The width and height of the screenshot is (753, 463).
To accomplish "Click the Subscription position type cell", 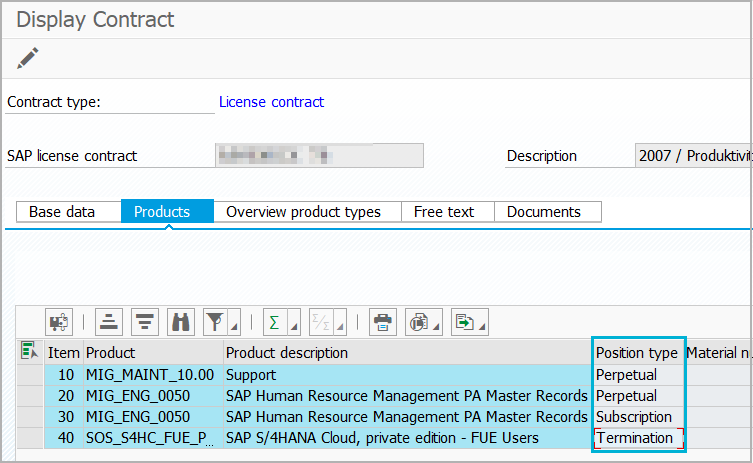I will (638, 417).
